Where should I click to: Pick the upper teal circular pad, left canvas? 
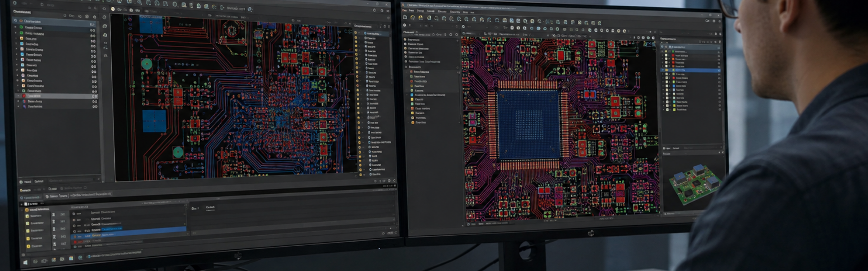[x=146, y=64]
